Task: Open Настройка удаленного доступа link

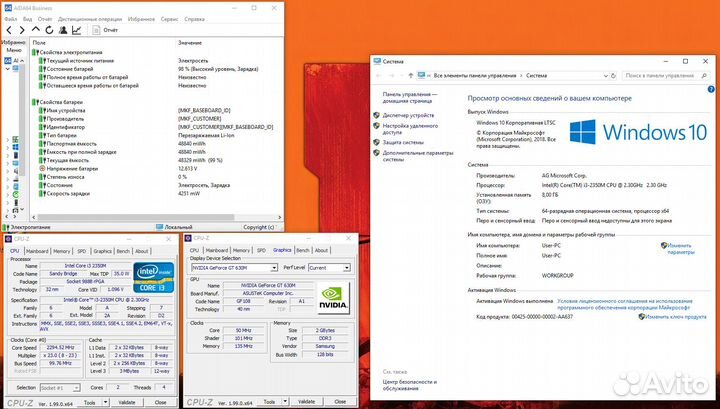Action: pyautogui.click(x=410, y=129)
